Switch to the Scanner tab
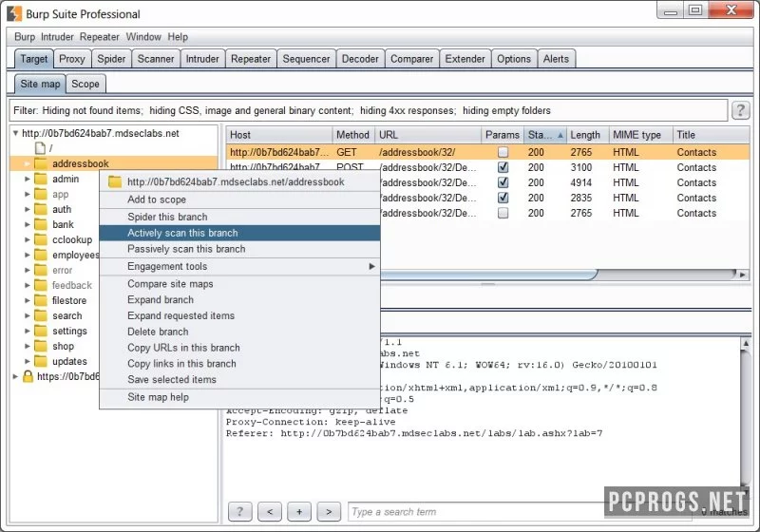760x532 pixels. click(x=156, y=59)
